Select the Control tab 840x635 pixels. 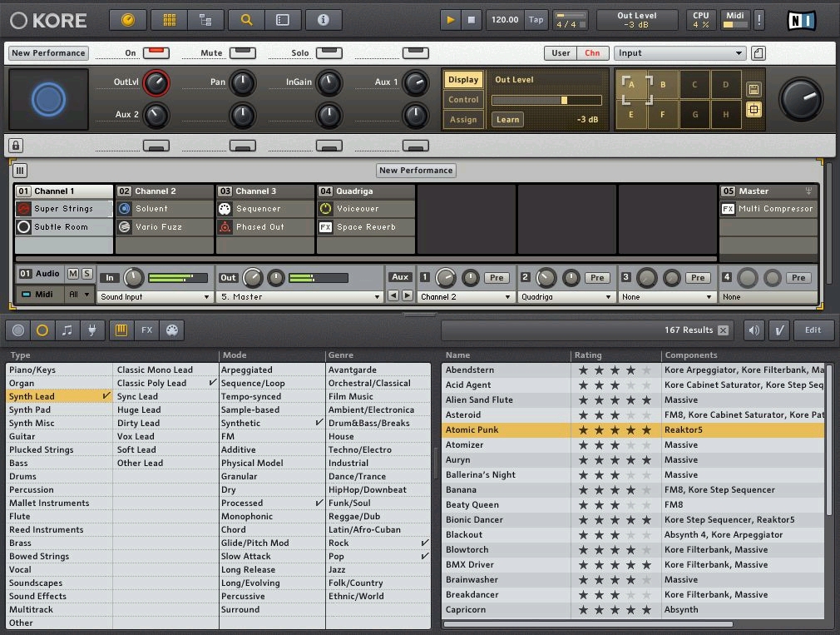(463, 100)
